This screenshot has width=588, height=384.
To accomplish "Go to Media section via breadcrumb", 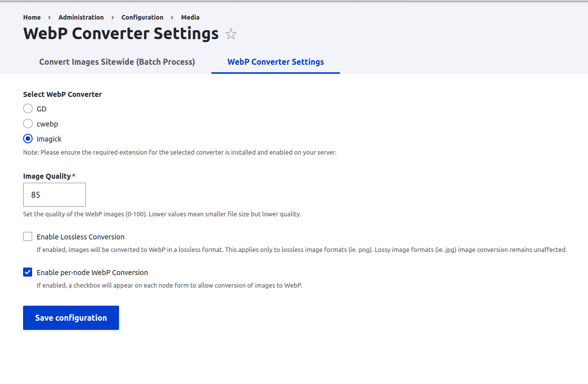I will tap(190, 17).
